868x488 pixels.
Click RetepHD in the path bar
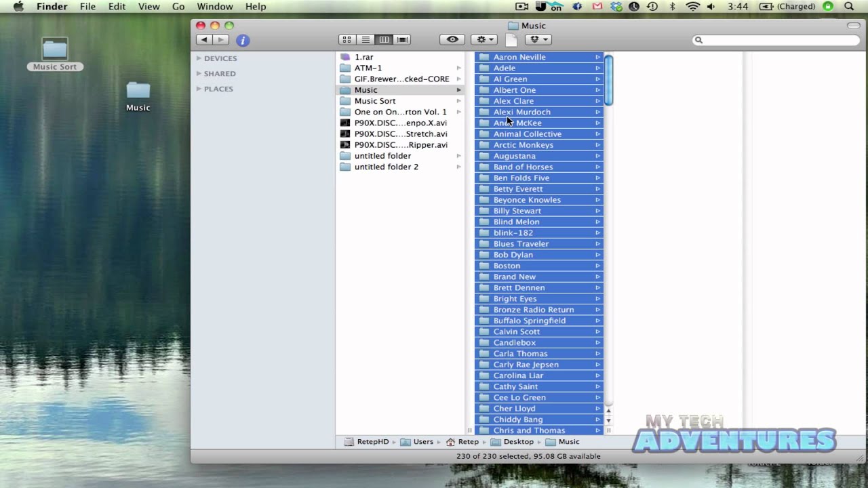pyautogui.click(x=367, y=442)
